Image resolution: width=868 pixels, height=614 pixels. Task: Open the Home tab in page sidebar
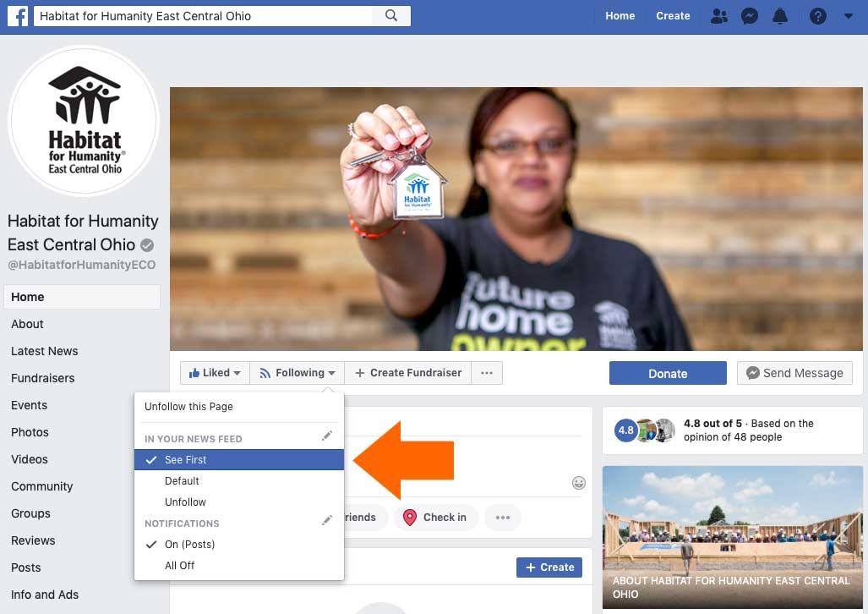(82, 297)
